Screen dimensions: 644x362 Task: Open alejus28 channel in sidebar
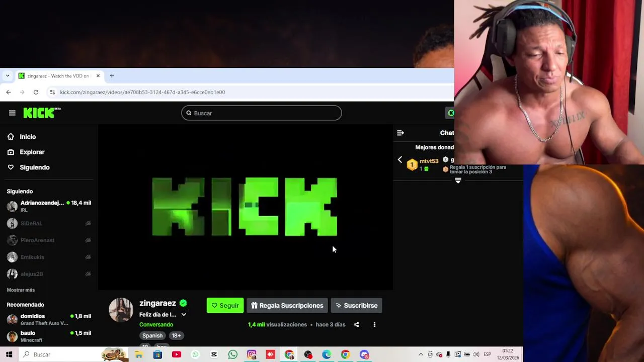49,274
